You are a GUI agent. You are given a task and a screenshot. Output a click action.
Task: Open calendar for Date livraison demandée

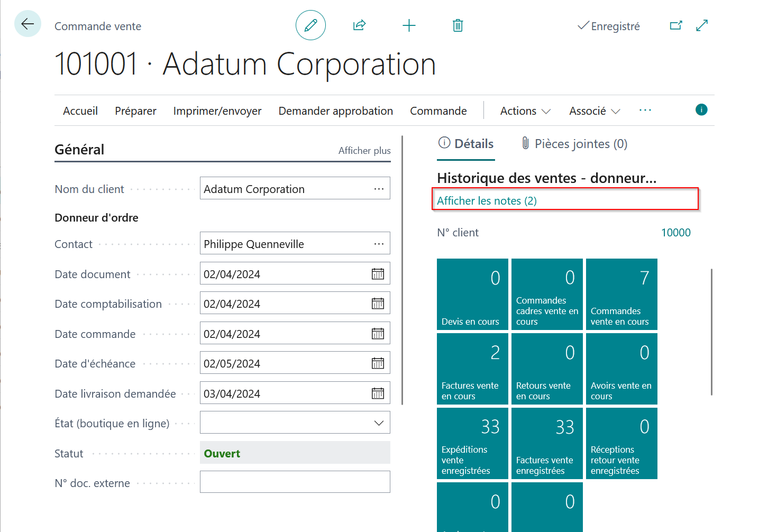click(378, 393)
